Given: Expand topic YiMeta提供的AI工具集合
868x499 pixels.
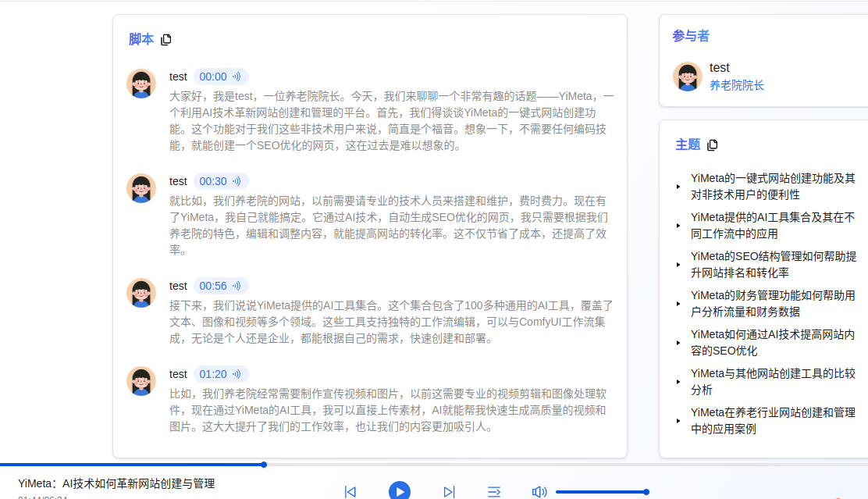Looking at the screenshot, I should pos(678,226).
